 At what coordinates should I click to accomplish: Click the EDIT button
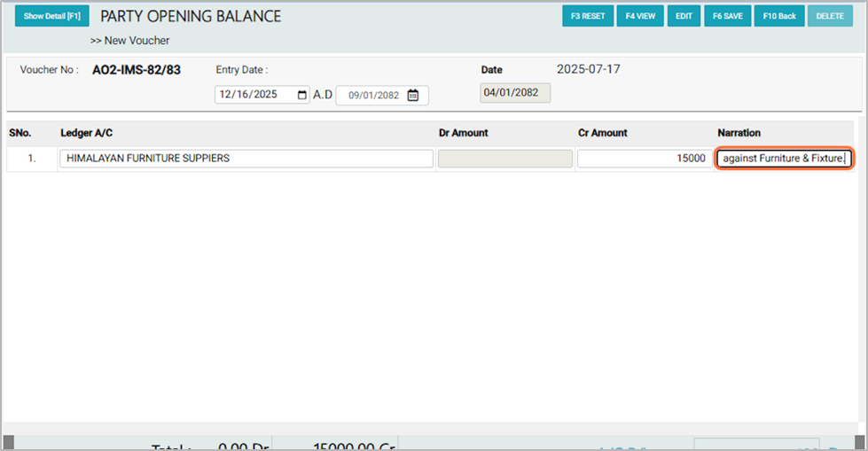pos(684,17)
